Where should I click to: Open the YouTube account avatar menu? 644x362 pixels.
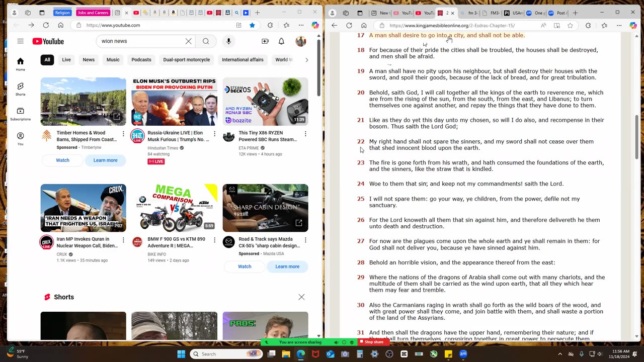301,41
